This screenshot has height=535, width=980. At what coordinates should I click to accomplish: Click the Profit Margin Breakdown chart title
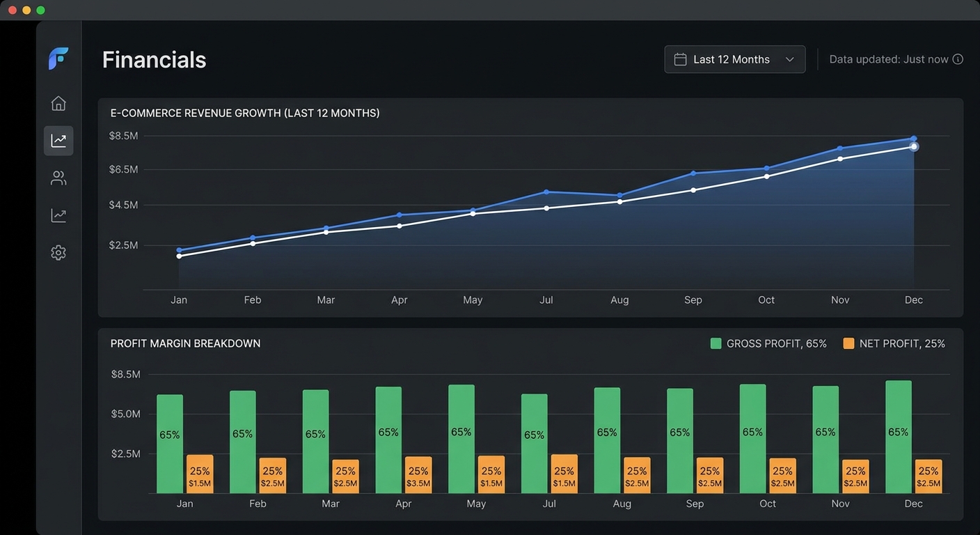pos(185,343)
